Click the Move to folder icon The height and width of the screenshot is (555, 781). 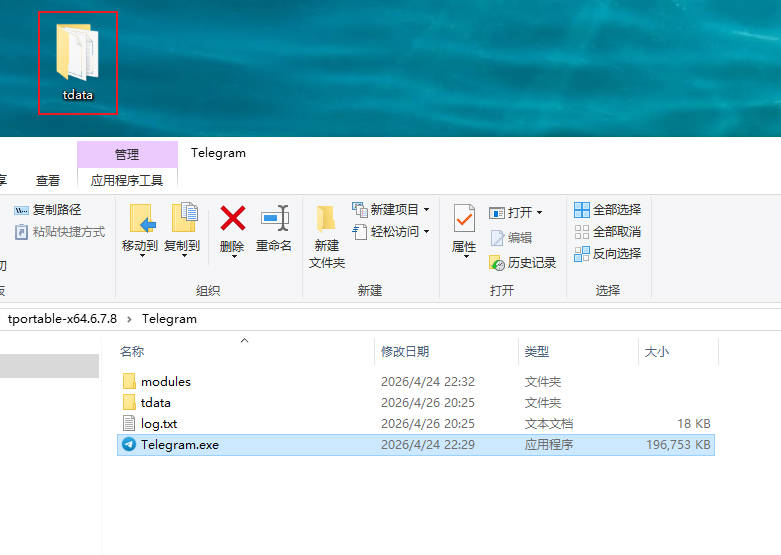[142, 218]
